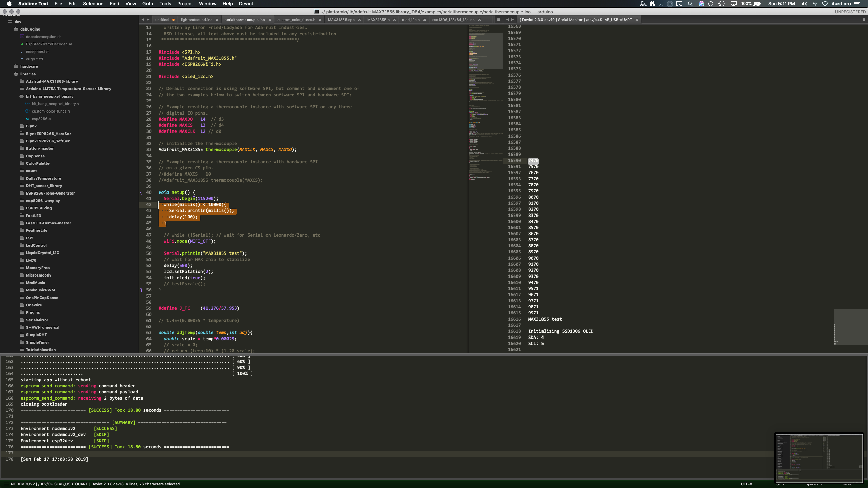Open the tab list menu icon

coord(498,20)
